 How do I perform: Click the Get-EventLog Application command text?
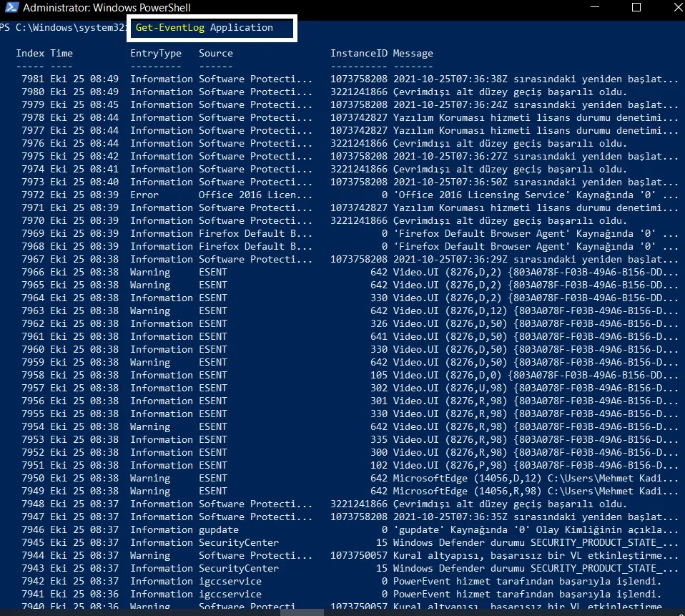(x=204, y=27)
